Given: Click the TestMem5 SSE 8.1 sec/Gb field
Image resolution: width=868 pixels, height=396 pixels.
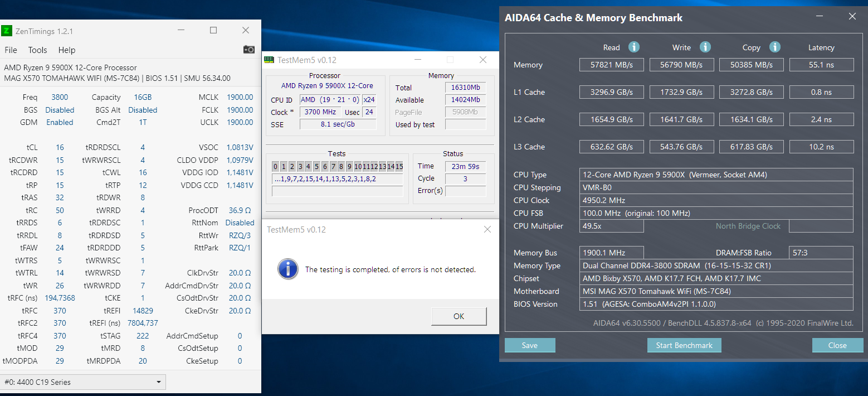Looking at the screenshot, I should coord(338,124).
